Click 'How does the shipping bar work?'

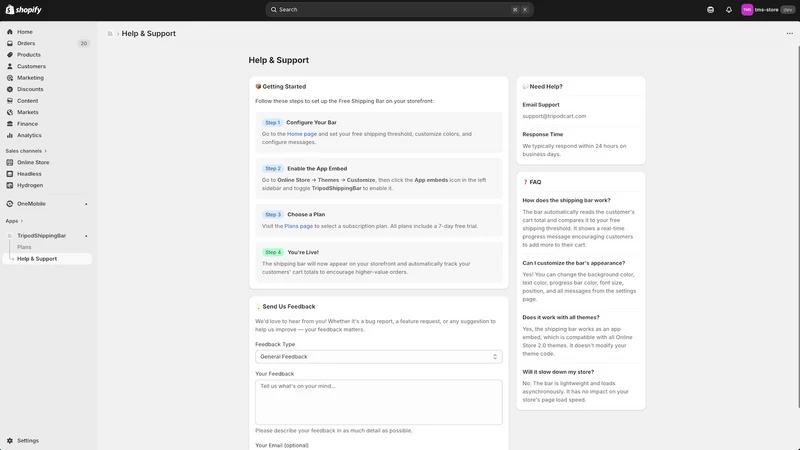point(566,201)
